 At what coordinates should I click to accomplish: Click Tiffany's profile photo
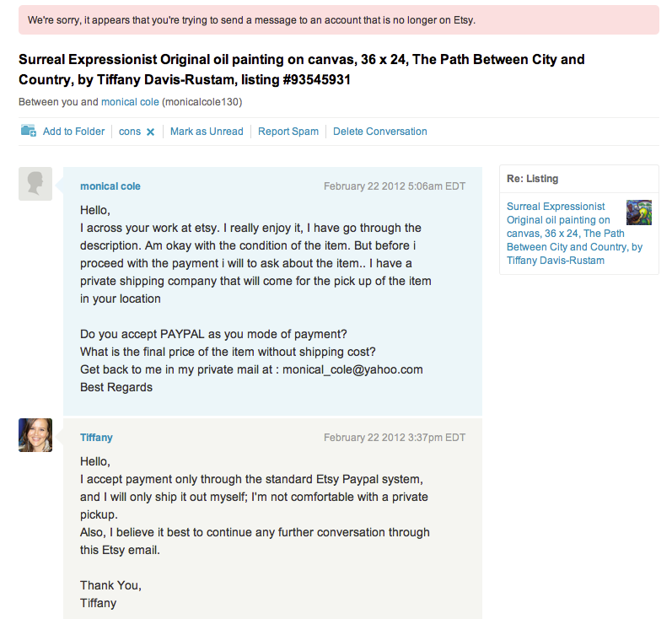(35, 435)
